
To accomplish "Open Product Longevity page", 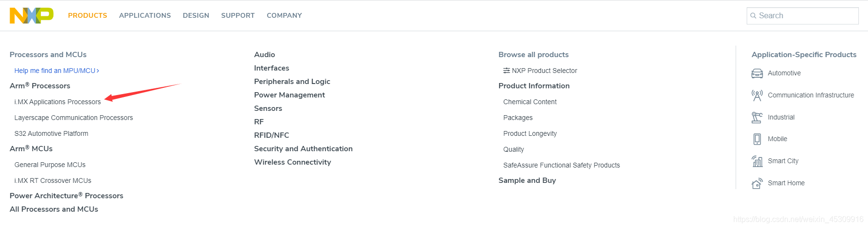I will pos(530,133).
